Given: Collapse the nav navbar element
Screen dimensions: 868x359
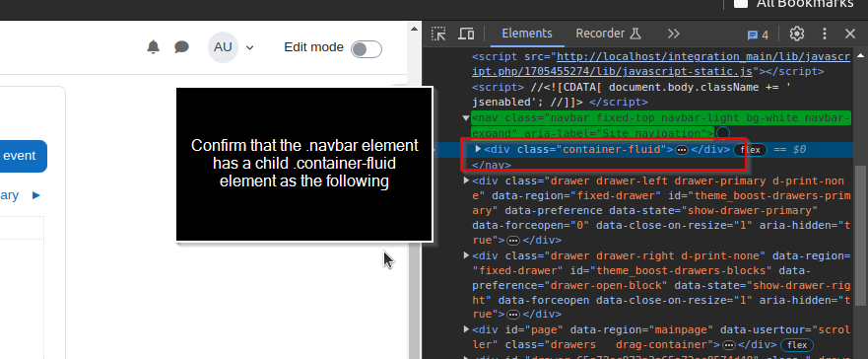Looking at the screenshot, I should coord(466,118).
